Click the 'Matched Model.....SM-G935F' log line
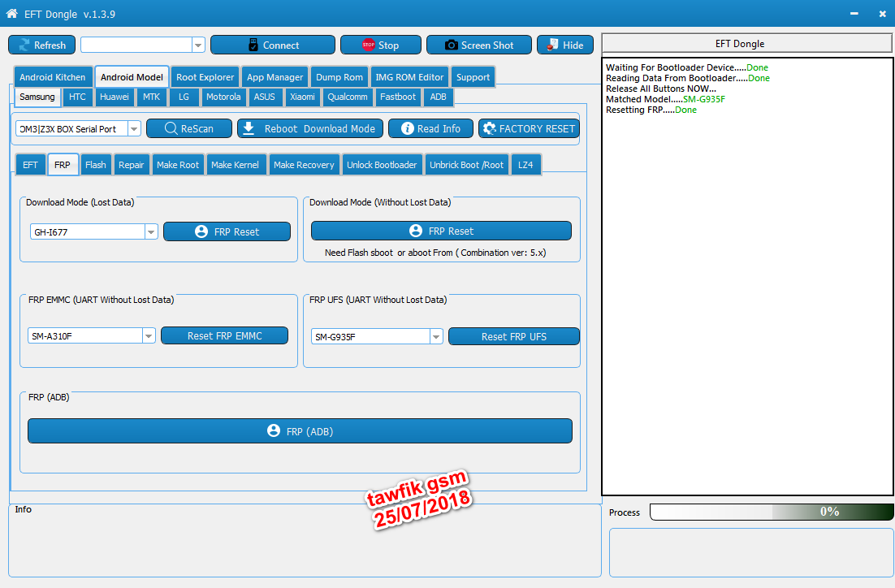The image size is (895, 588). click(x=665, y=99)
